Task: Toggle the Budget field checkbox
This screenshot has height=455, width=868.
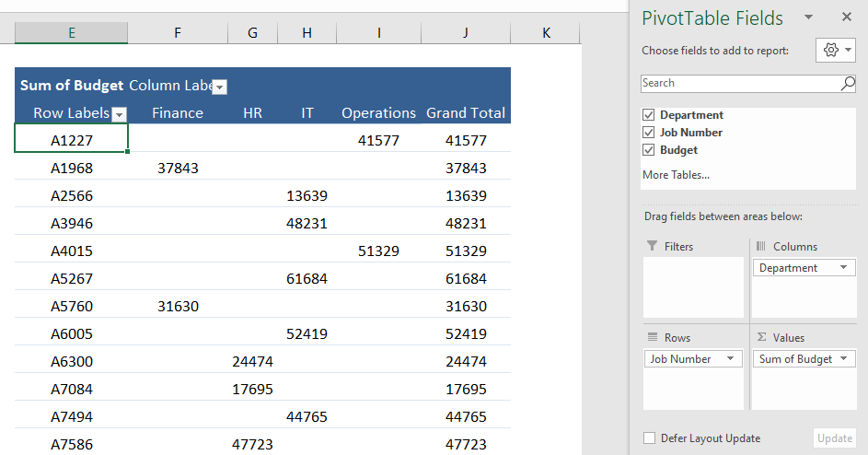Action: pyautogui.click(x=648, y=149)
